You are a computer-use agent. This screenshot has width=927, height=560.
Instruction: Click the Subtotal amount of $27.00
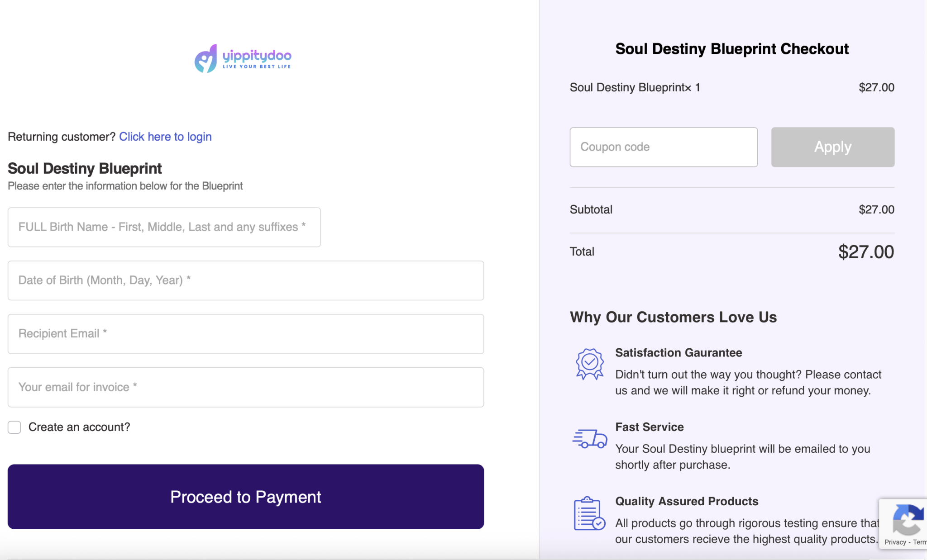point(876,209)
